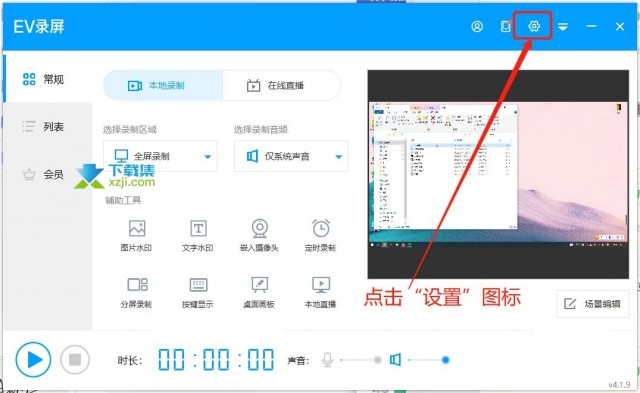Click the v4.1.9 version label
640x393 pixels.
619,384
